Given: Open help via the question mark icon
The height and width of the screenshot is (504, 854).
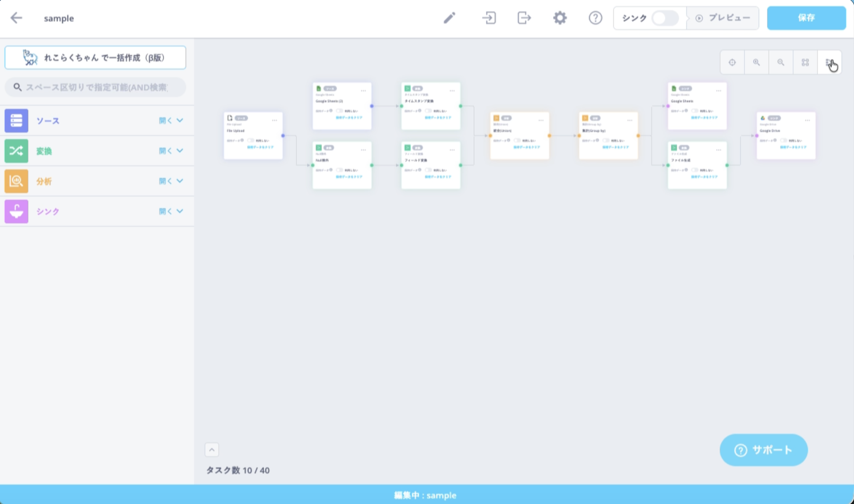Looking at the screenshot, I should coord(595,18).
